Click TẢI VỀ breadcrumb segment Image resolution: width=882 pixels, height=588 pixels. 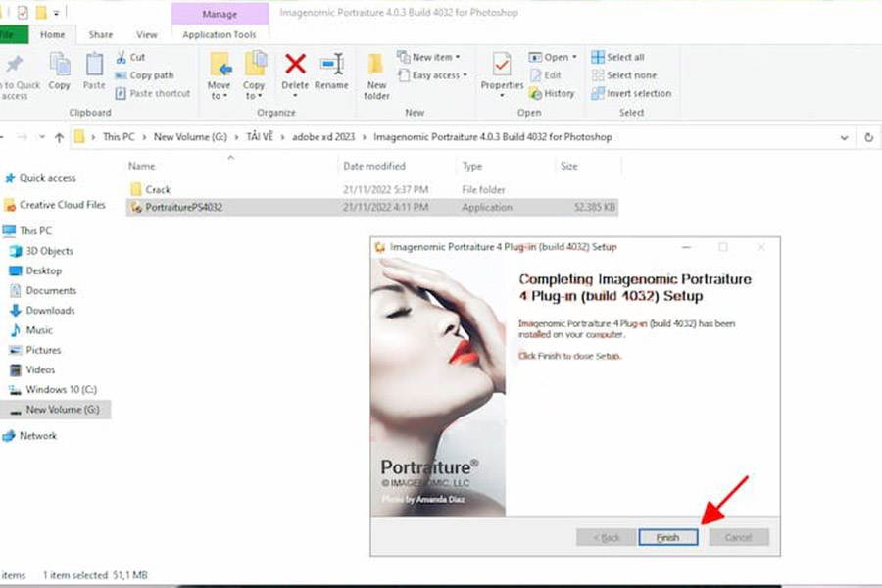click(x=260, y=137)
